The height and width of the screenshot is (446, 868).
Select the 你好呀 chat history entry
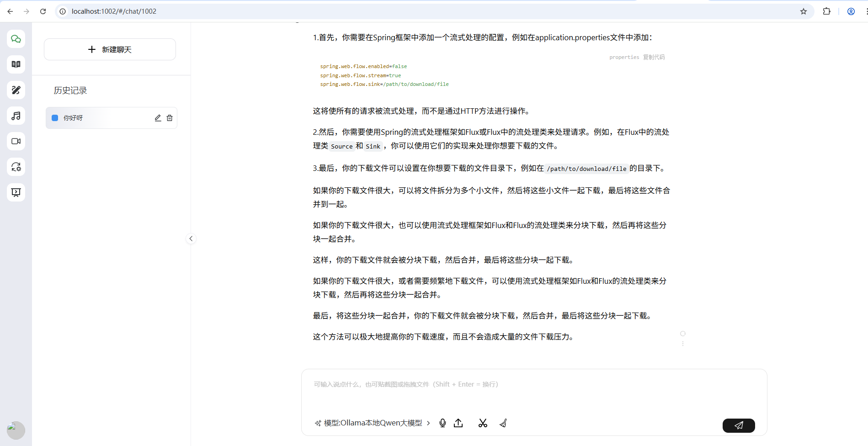coord(111,118)
